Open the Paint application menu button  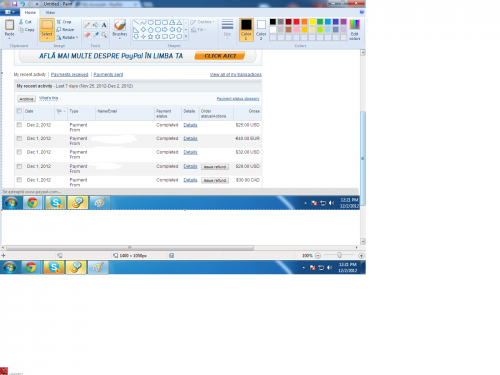point(10,12)
